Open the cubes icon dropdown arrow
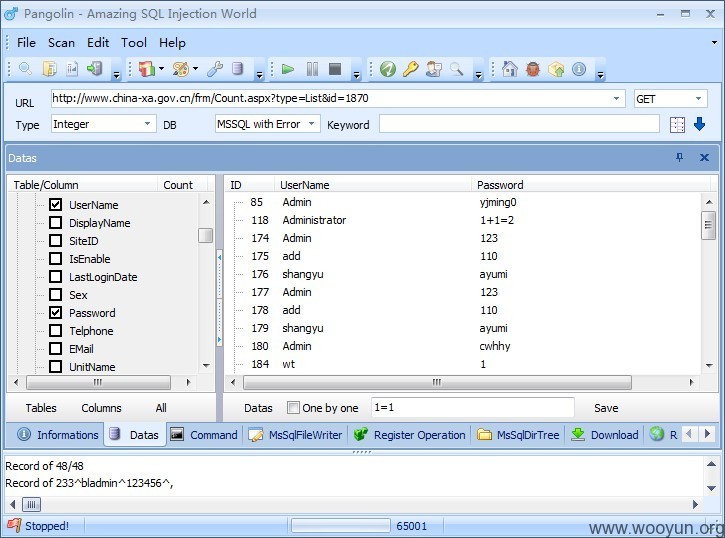Screen dimensions: 725x538 (x=161, y=69)
